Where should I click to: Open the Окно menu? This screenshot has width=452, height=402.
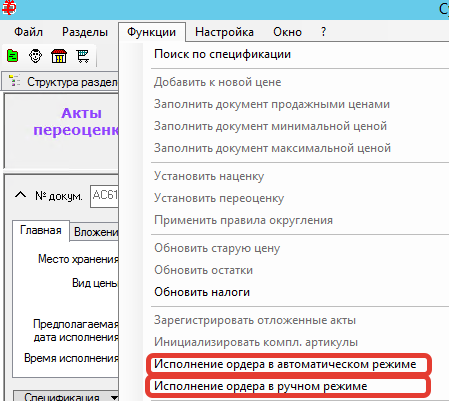(287, 32)
